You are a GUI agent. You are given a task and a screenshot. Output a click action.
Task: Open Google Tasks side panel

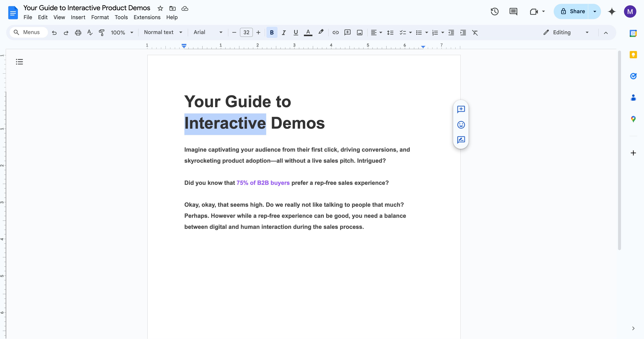coord(633,76)
